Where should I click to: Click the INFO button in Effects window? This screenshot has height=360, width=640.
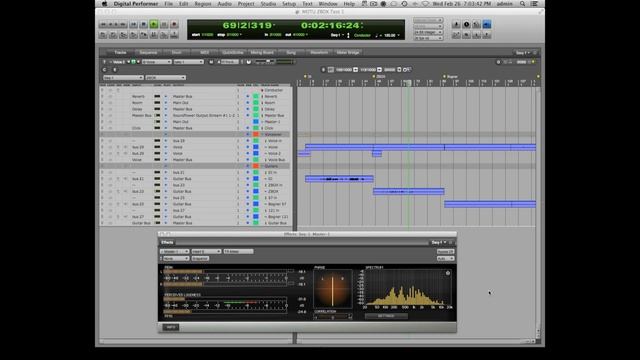pyautogui.click(x=171, y=327)
